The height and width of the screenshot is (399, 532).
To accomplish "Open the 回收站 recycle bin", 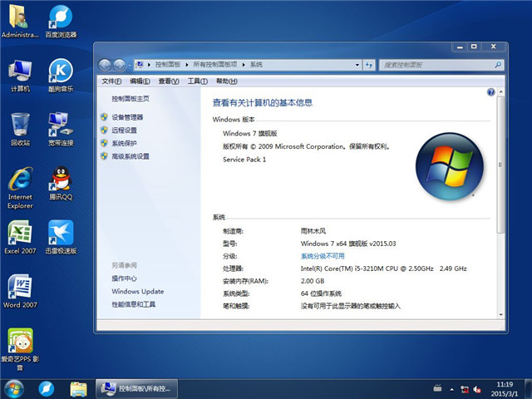I will coord(20,130).
